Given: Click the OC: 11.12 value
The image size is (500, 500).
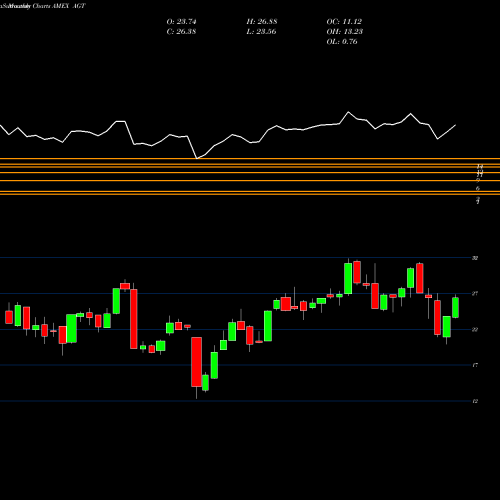Looking at the screenshot, I should click(x=344, y=22).
